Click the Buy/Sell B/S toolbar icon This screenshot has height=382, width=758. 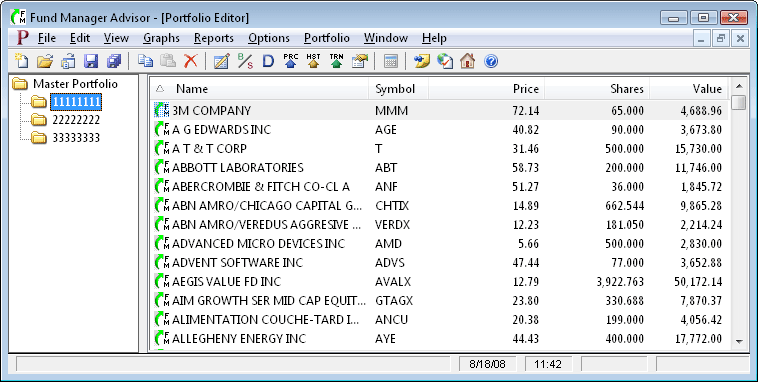tap(245, 61)
